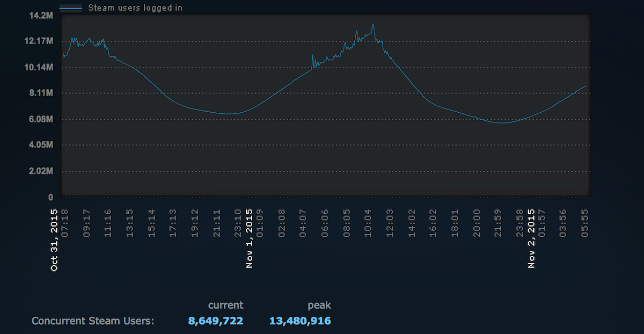
Task: Click the 16:02 time tick label
Action: pyautogui.click(x=433, y=223)
